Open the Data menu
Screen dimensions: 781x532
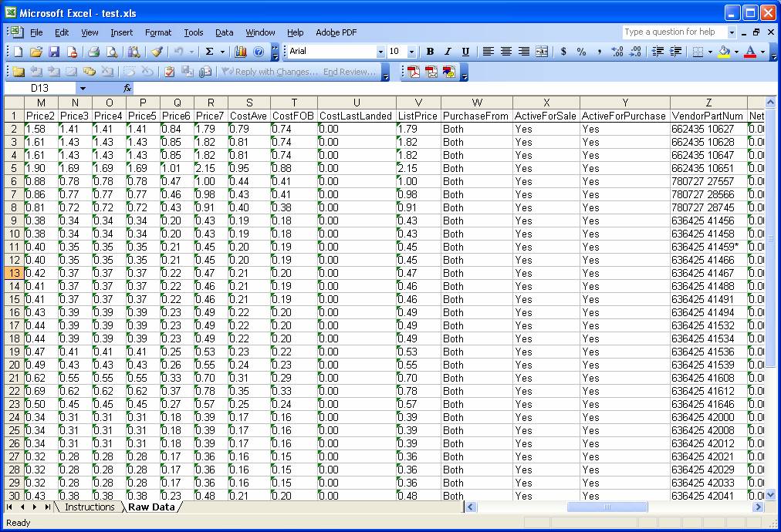224,32
